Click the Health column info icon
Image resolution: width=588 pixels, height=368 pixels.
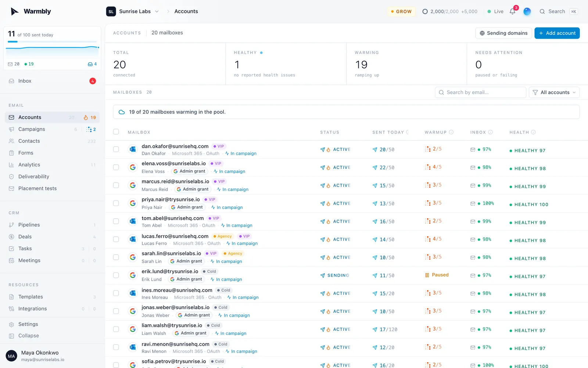(x=533, y=132)
